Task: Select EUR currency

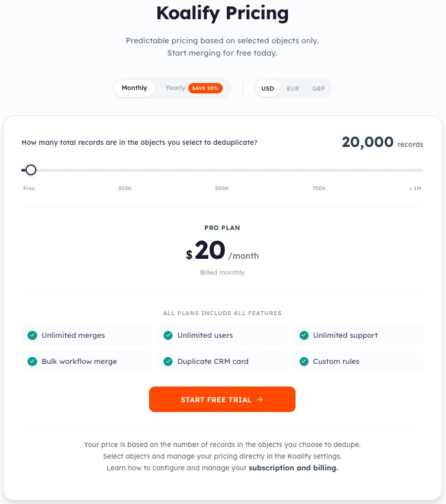Action: (293, 89)
